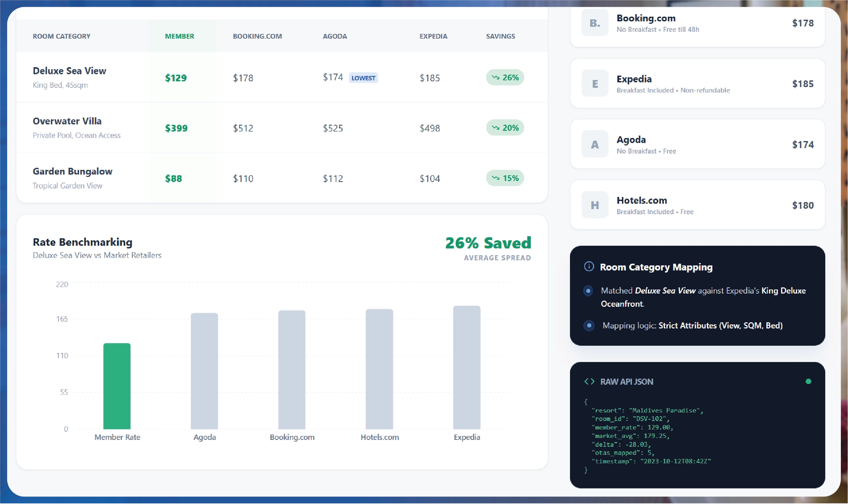Click the "member_rate": 129.00 JSON line
848x504 pixels.
coord(632,428)
